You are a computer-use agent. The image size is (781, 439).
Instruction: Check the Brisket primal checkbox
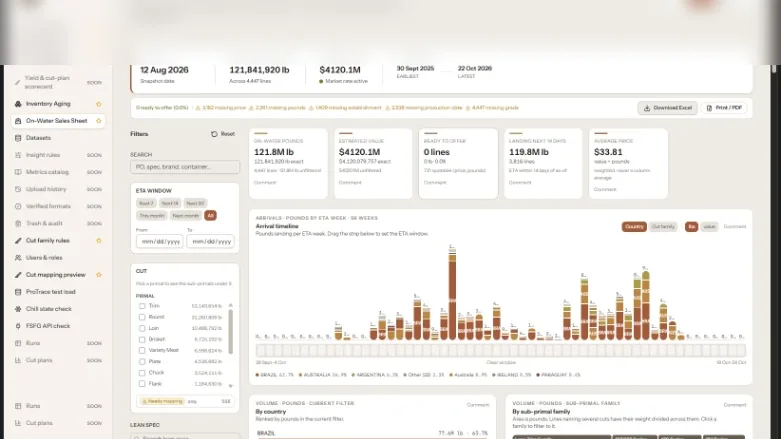click(x=142, y=339)
